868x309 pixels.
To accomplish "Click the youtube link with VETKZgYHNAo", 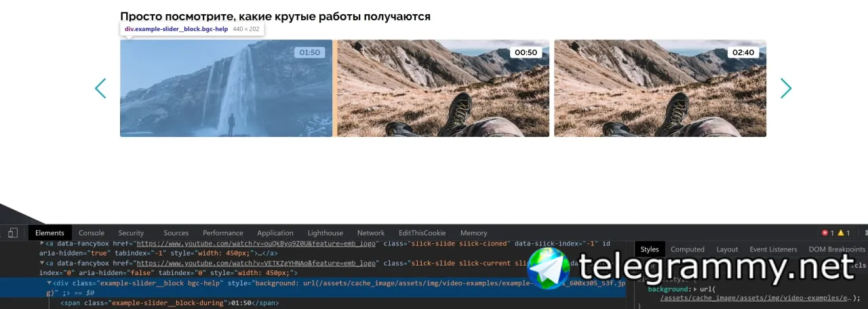I will click(256, 263).
